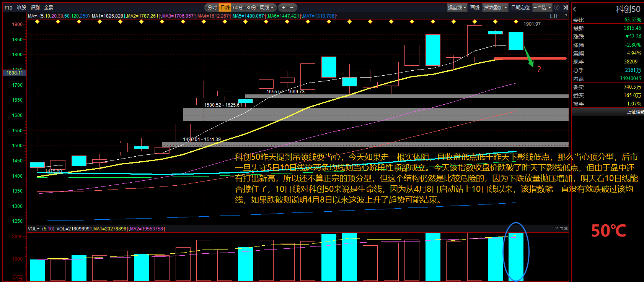Maximize the VOL indicator panel
The height and width of the screenshot is (282, 644).
561,229
